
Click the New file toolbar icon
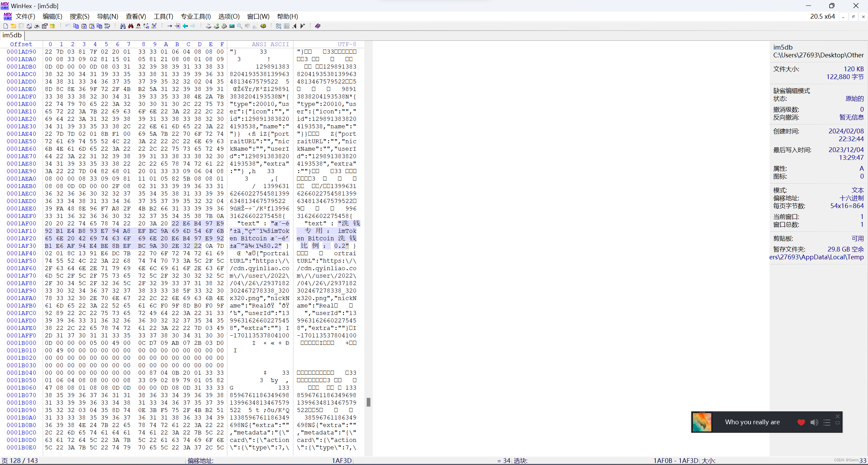click(x=6, y=26)
